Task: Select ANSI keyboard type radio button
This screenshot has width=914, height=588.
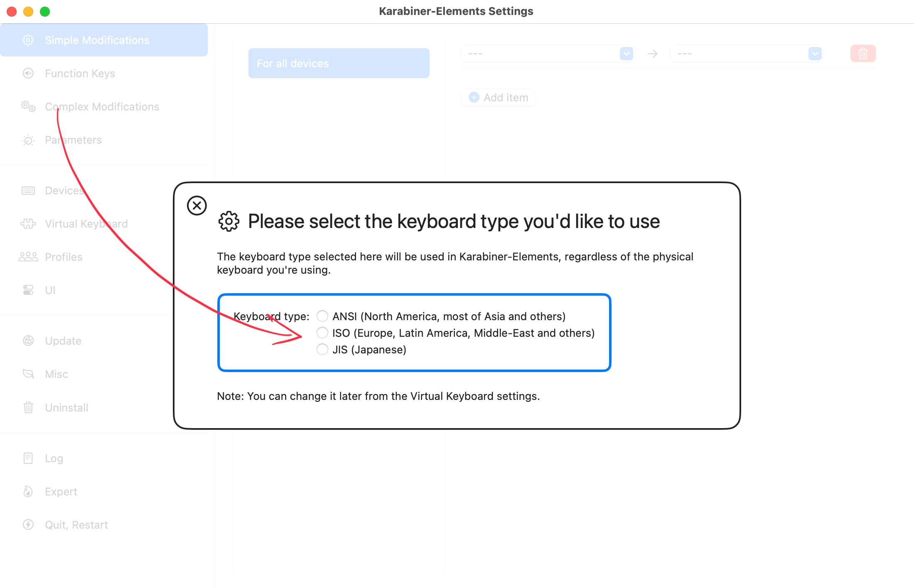Action: pyautogui.click(x=322, y=316)
